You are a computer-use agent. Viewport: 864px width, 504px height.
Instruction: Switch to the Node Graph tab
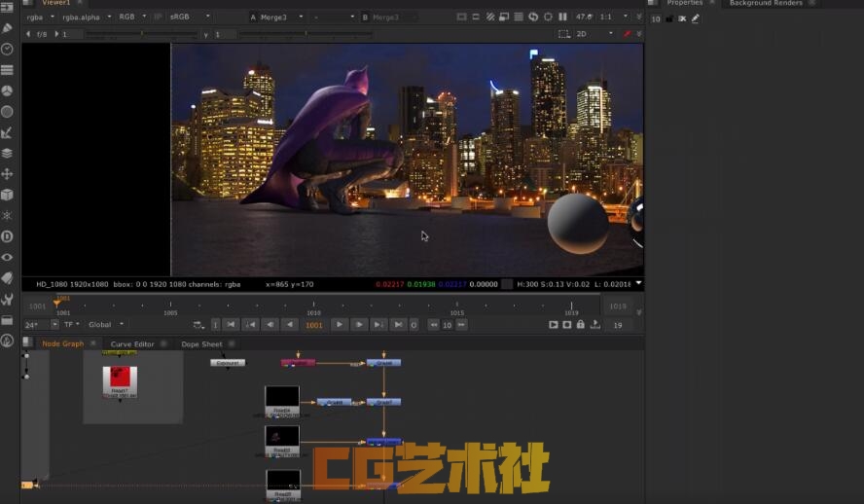[63, 343]
